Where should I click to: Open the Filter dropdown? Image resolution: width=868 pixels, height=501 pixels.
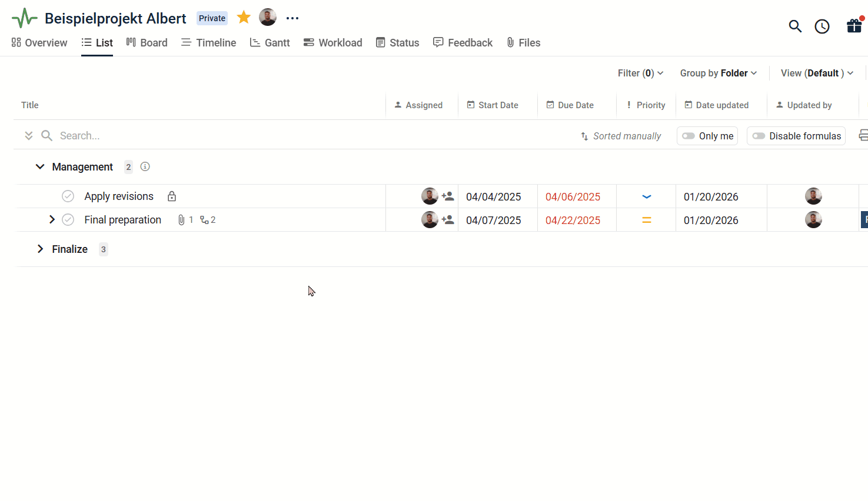tap(640, 73)
